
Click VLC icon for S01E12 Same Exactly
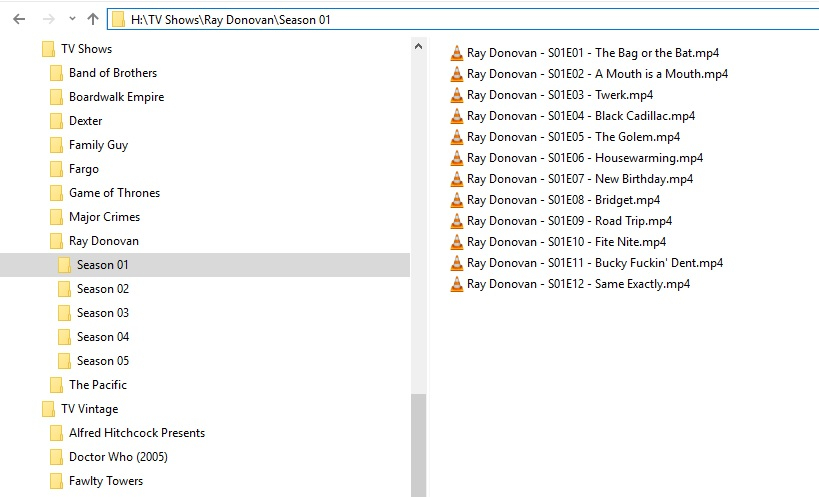(x=457, y=284)
